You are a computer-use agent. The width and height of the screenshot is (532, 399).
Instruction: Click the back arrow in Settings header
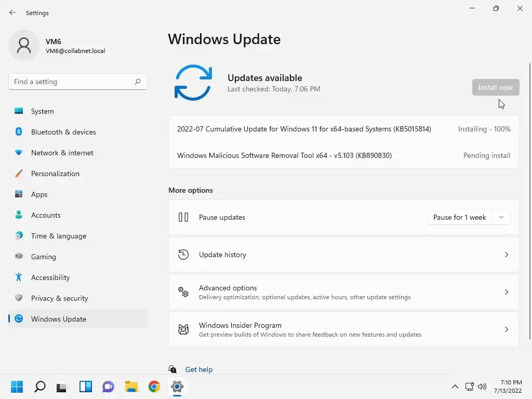click(x=12, y=12)
